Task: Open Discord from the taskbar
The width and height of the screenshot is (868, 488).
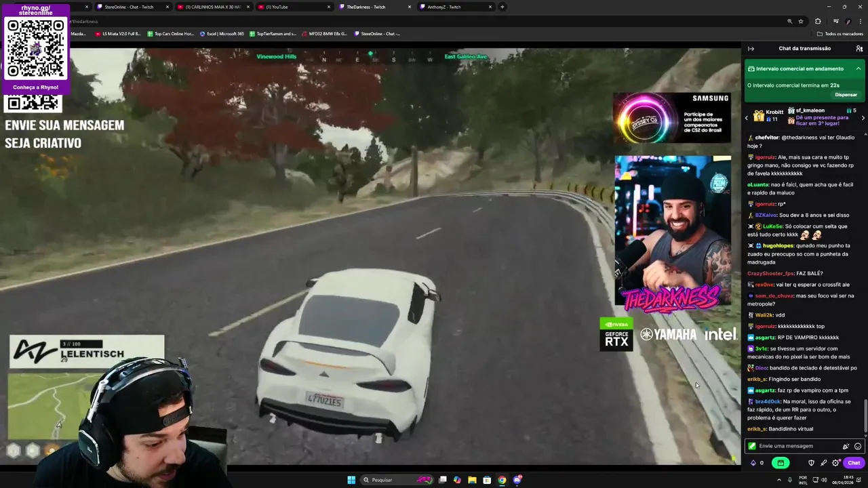Action: 517,480
